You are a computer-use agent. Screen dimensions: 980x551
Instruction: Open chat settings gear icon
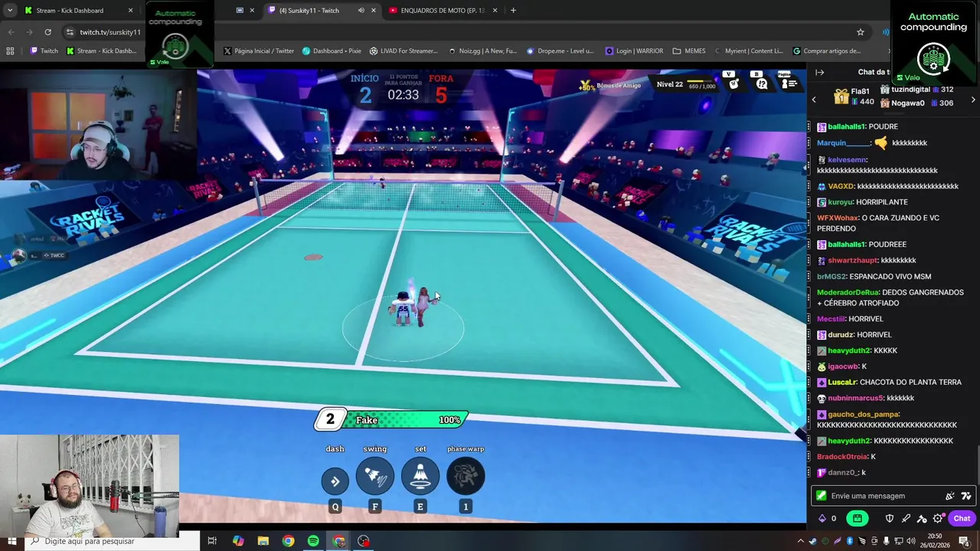[x=938, y=519]
